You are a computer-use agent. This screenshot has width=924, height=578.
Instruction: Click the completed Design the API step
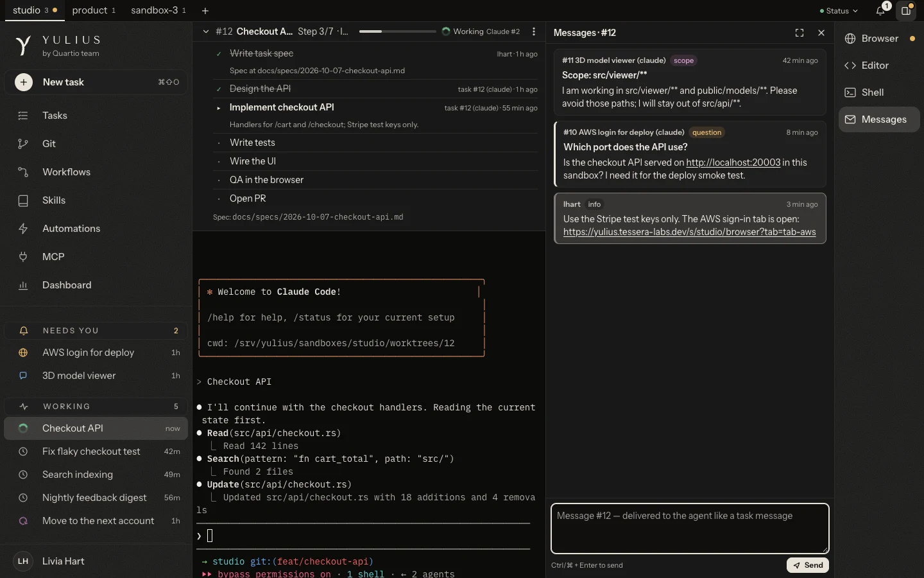[376, 89]
